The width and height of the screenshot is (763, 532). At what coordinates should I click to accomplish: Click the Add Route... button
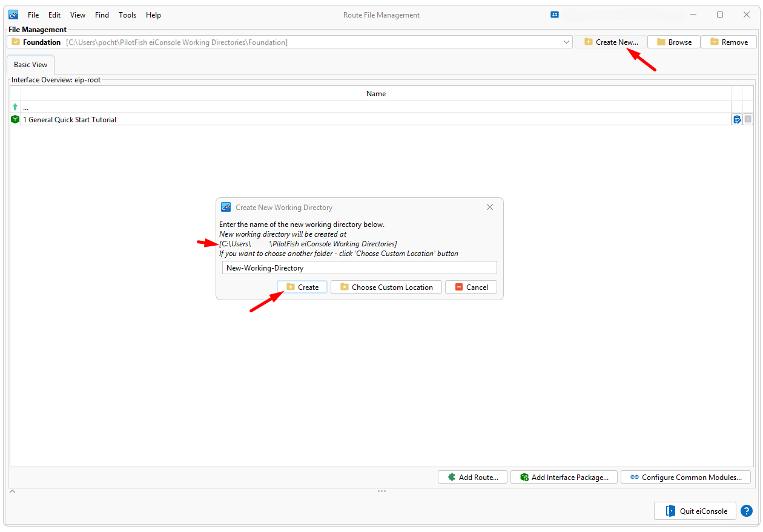click(x=473, y=477)
